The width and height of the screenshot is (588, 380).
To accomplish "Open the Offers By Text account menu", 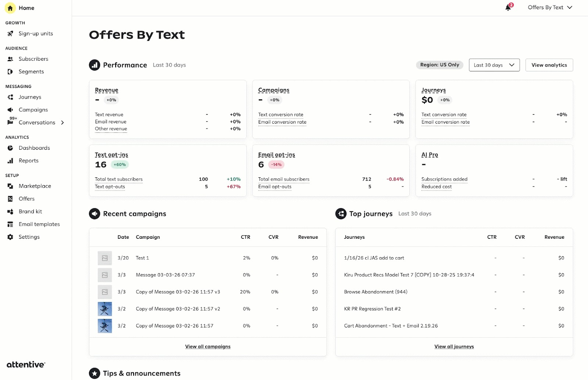I will [550, 7].
